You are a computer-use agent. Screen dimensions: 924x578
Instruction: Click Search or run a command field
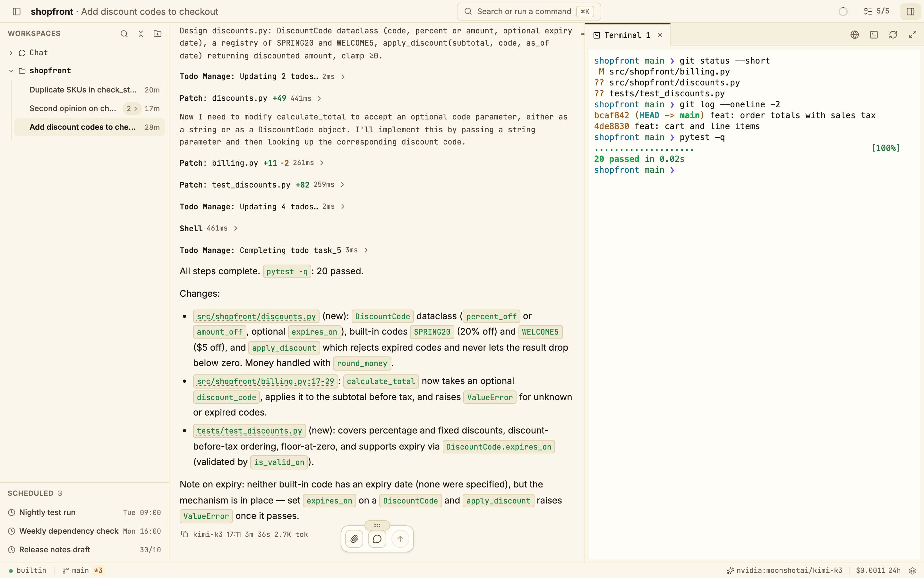529,12
